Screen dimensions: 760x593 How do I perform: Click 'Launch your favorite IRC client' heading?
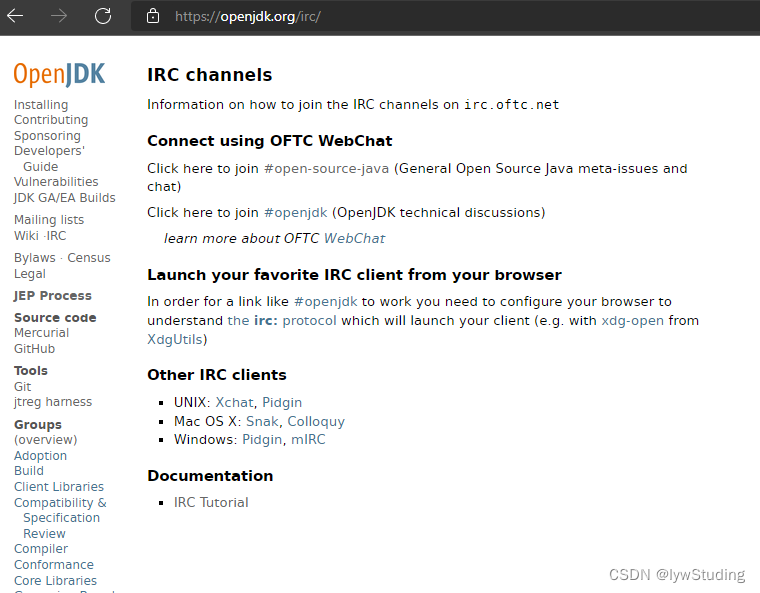pyautogui.click(x=354, y=275)
